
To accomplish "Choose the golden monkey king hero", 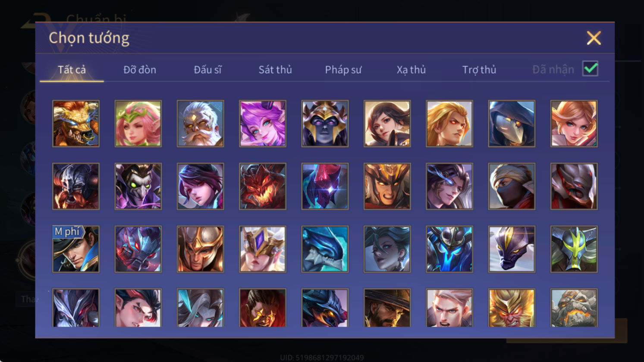I will pos(512,308).
